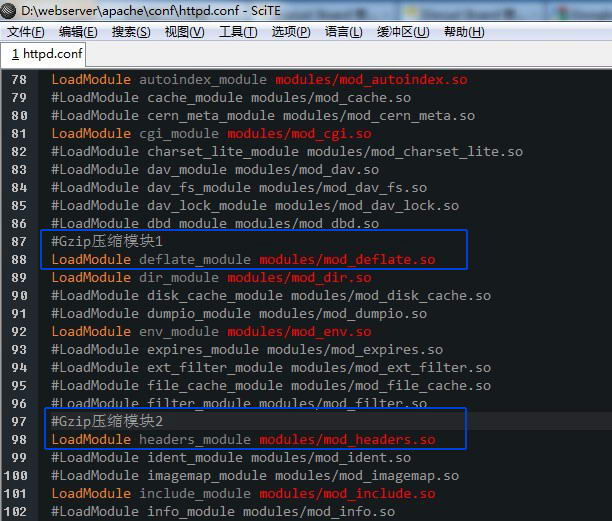Click the #LoadModule disk_cache_module line

271,295
